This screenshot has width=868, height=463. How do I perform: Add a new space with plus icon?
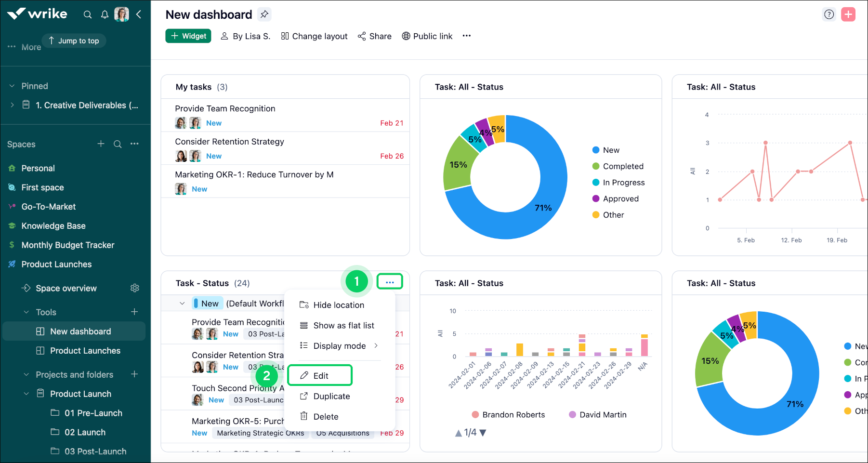[x=101, y=144]
